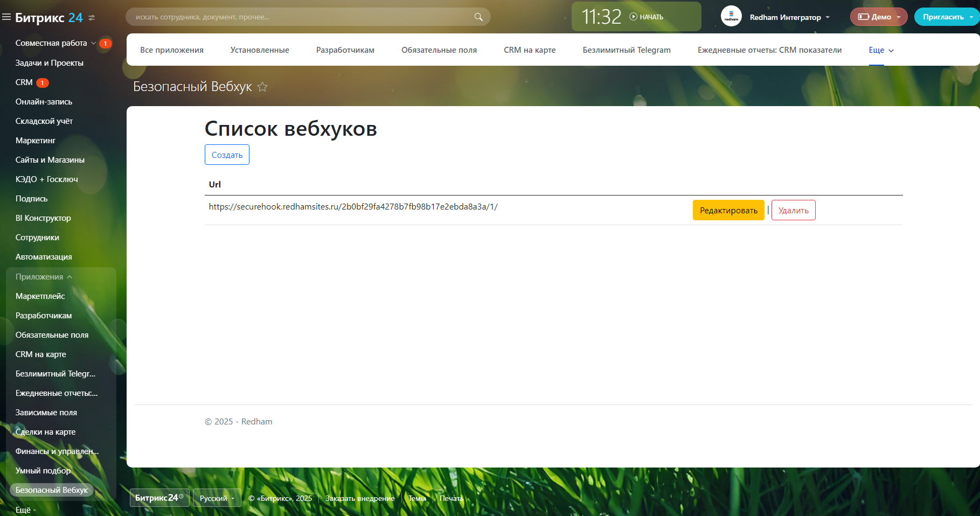Open Маркетинг in the sidebar
Image resolution: width=980 pixels, height=516 pixels.
tap(36, 141)
